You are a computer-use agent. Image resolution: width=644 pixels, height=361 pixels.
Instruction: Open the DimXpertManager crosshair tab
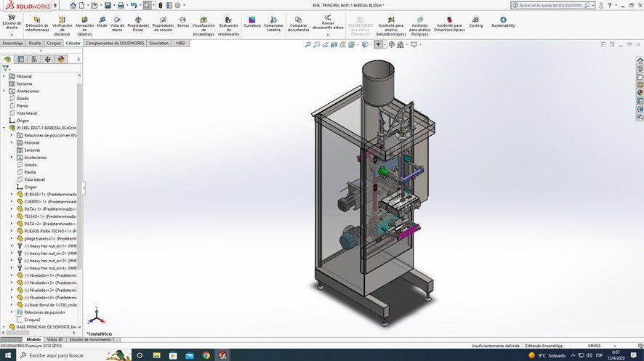pyautogui.click(x=48, y=59)
